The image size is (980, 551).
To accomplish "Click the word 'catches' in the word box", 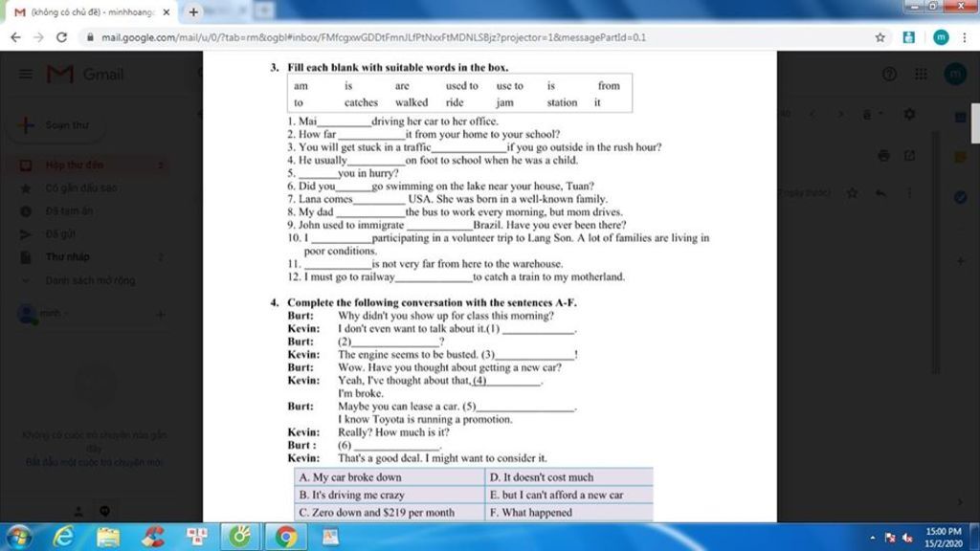I will [x=361, y=102].
